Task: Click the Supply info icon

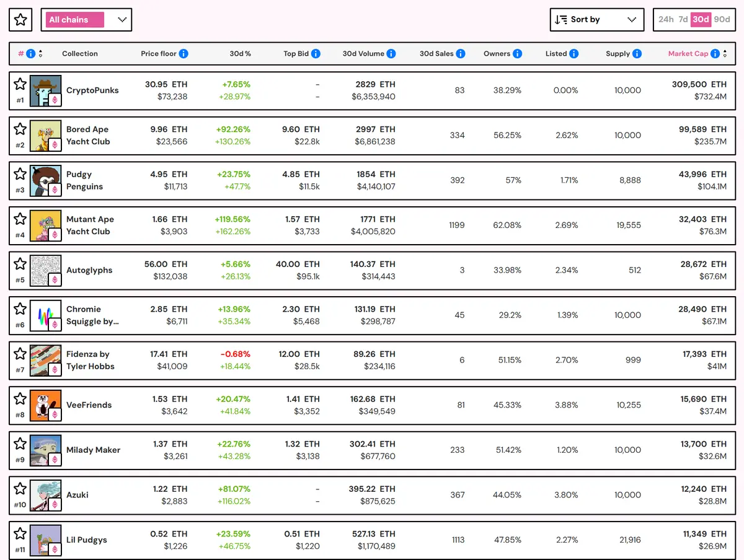Action: coord(637,54)
